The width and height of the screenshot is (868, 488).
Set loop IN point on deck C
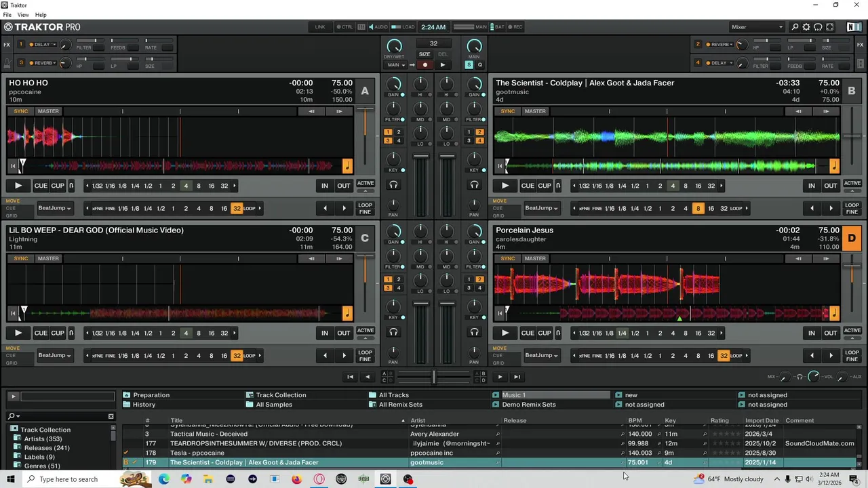click(x=325, y=333)
